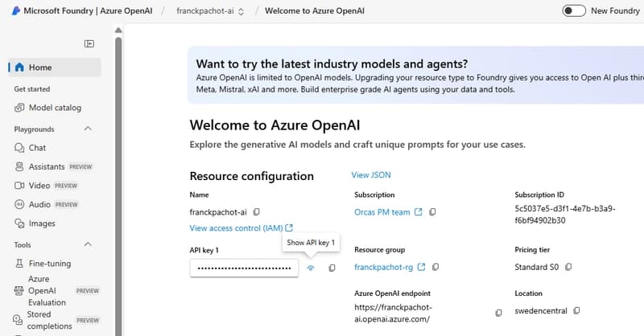Toggle the New Foundry switch
The height and width of the screenshot is (336, 644).
coord(574,10)
